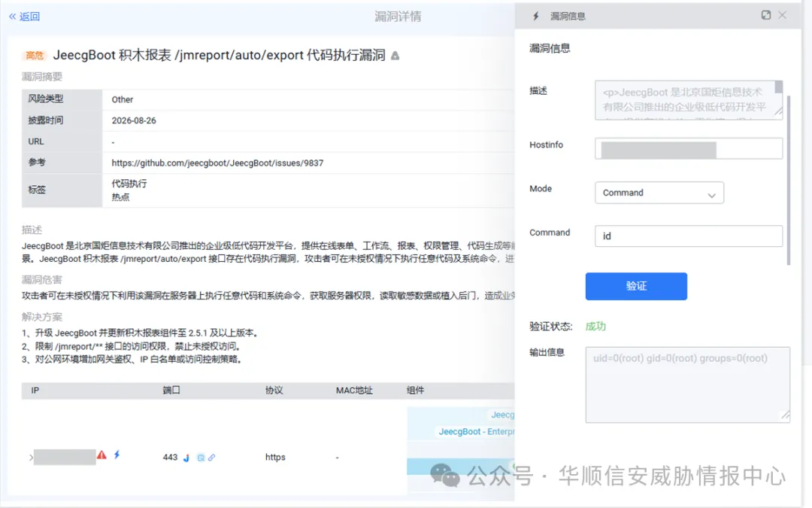
Task: Click the page preview icon next to port 443
Action: (x=201, y=458)
